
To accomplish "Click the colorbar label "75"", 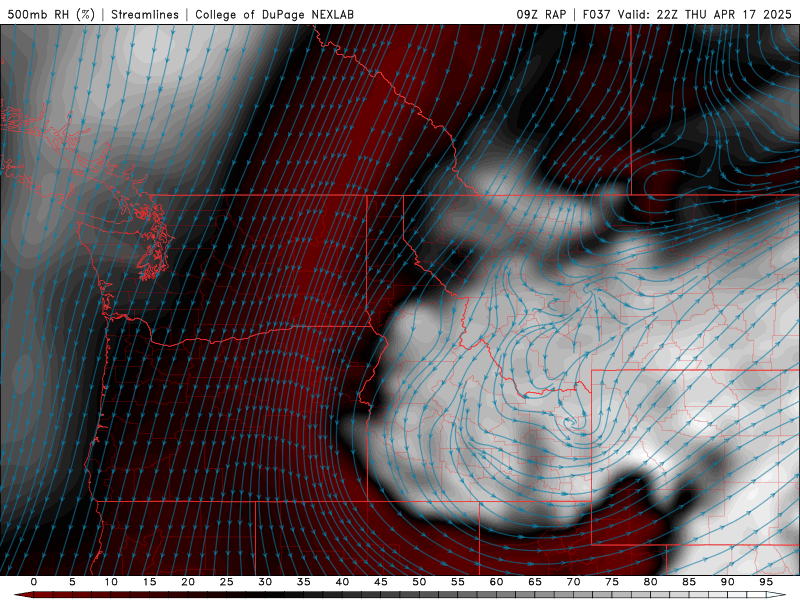I will click(612, 582).
